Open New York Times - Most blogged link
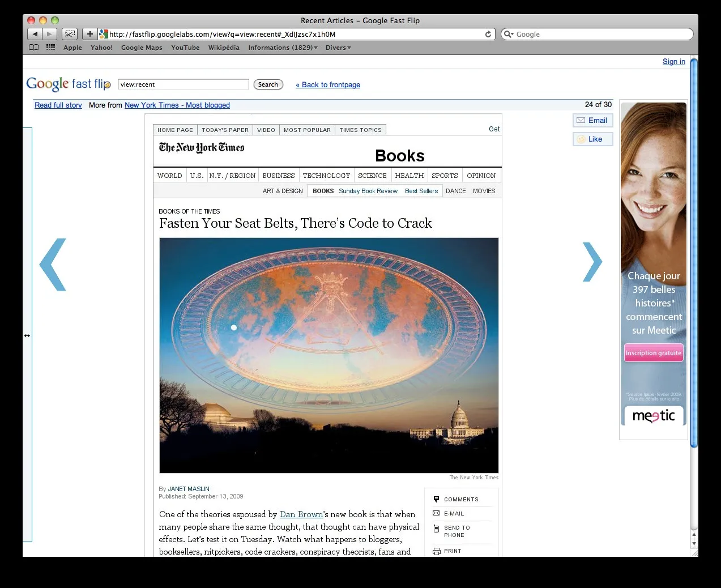This screenshot has width=721, height=588. click(177, 105)
